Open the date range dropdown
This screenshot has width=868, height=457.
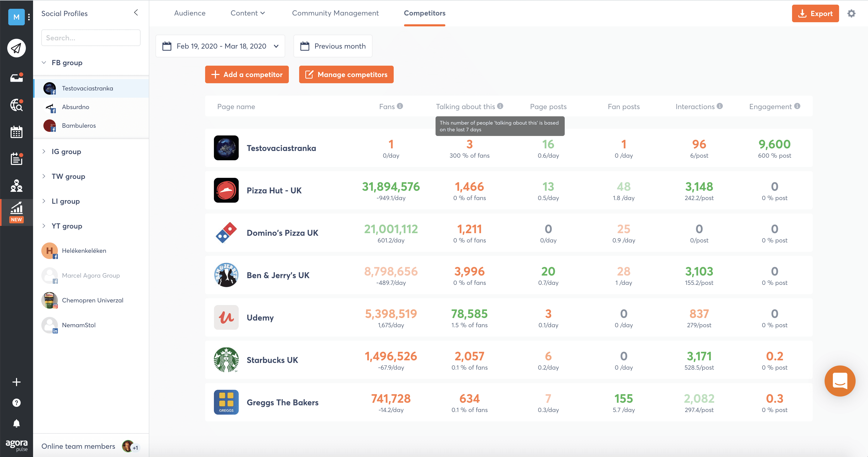point(220,46)
